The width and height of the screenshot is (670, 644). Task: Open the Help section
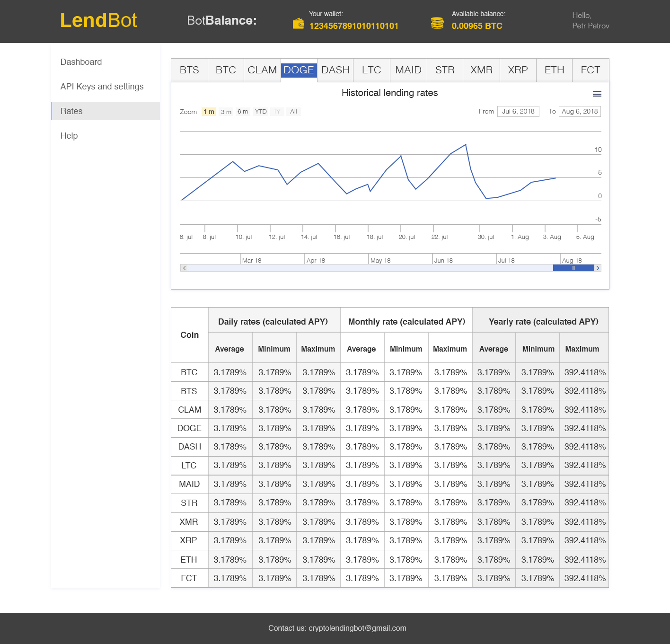click(69, 136)
